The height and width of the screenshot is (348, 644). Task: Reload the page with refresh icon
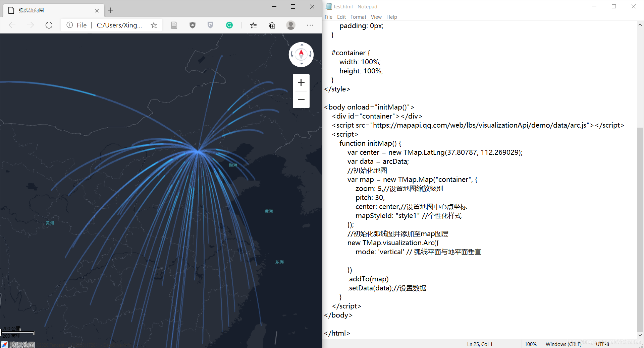(49, 25)
